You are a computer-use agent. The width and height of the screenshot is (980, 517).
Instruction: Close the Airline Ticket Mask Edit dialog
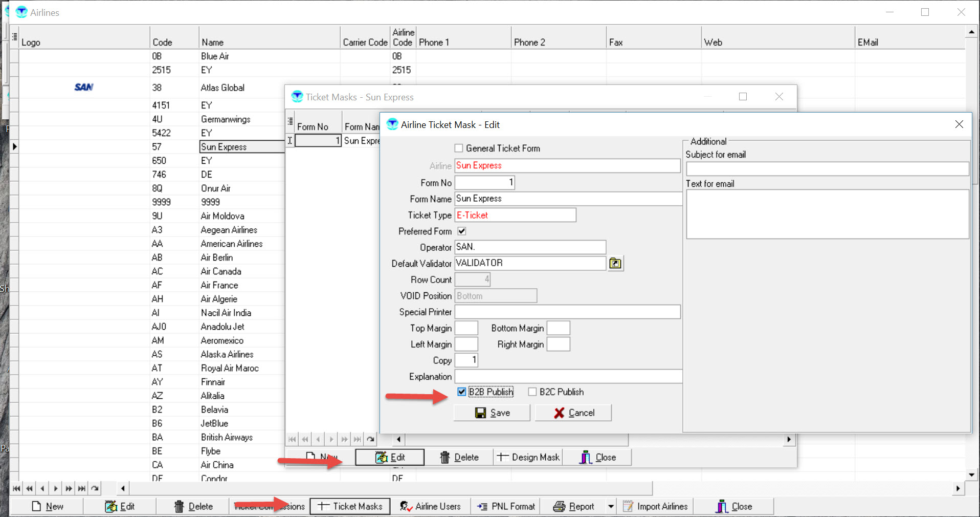[x=959, y=124]
